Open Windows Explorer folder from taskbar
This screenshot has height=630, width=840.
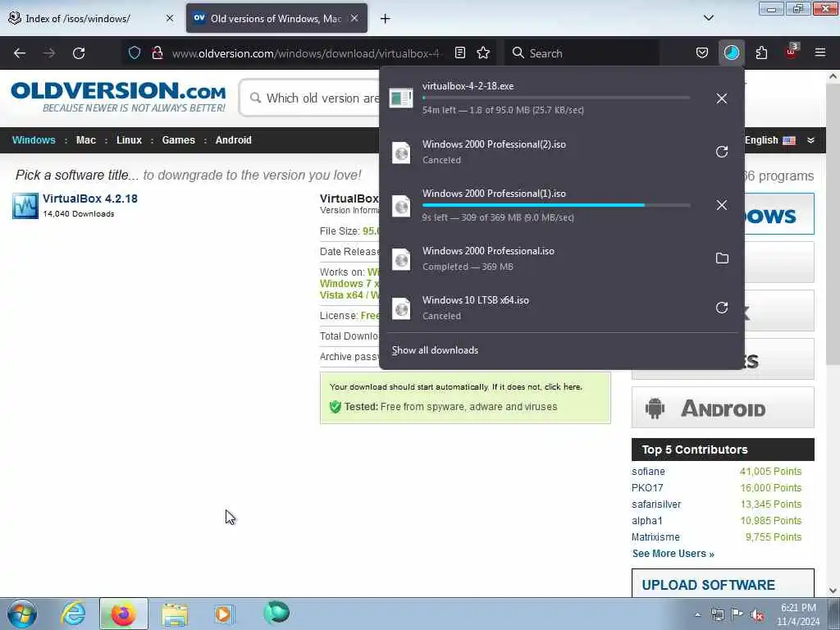[x=175, y=614]
